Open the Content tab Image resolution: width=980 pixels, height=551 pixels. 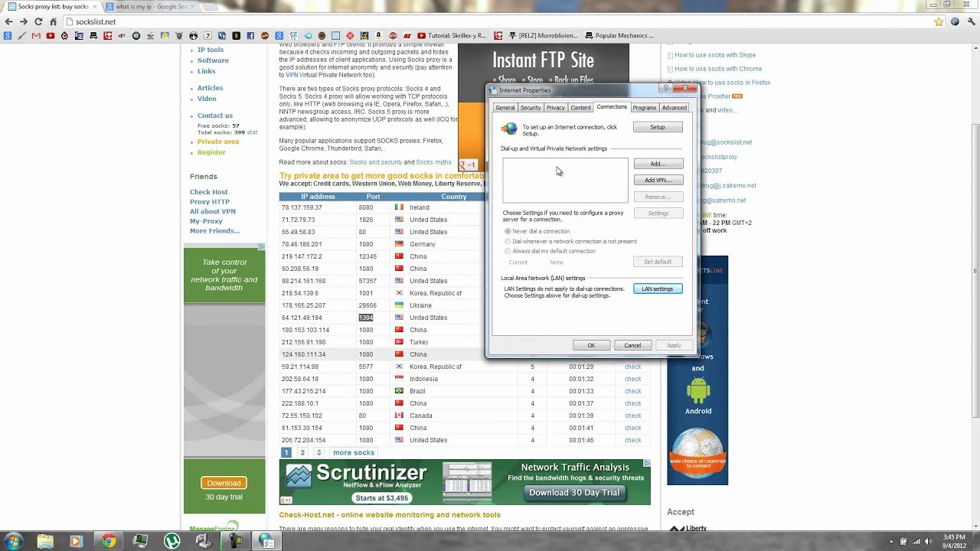tap(580, 108)
